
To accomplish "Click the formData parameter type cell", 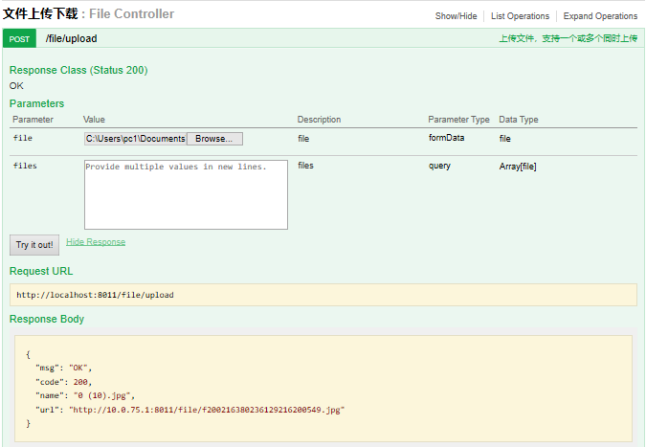I will pyautogui.click(x=446, y=138).
